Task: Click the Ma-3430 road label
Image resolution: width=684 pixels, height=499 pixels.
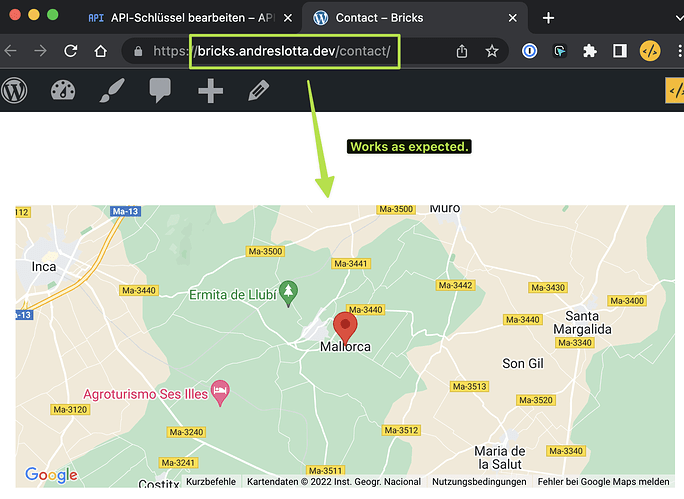Action: [x=548, y=288]
